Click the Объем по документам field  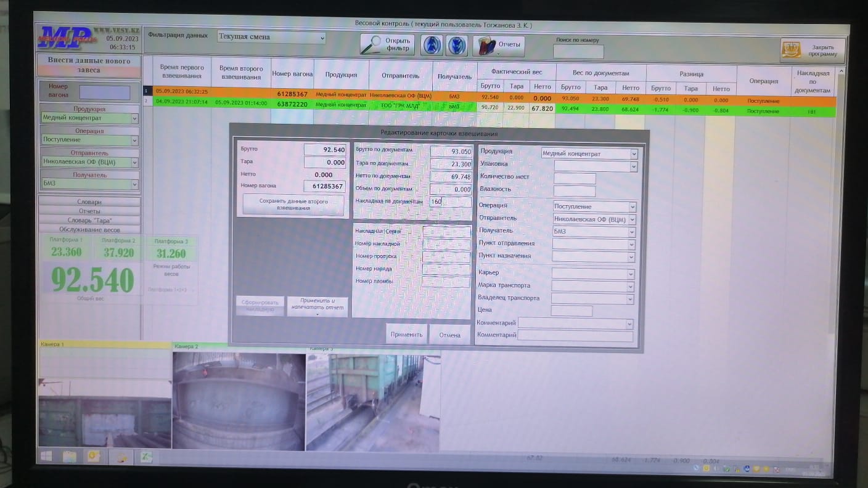click(x=451, y=189)
